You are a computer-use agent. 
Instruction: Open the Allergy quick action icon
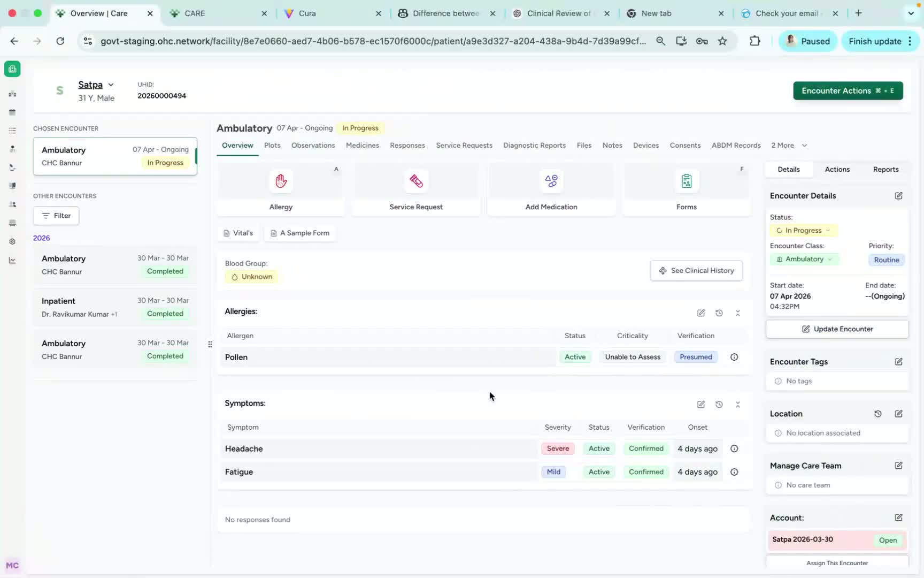point(281,181)
